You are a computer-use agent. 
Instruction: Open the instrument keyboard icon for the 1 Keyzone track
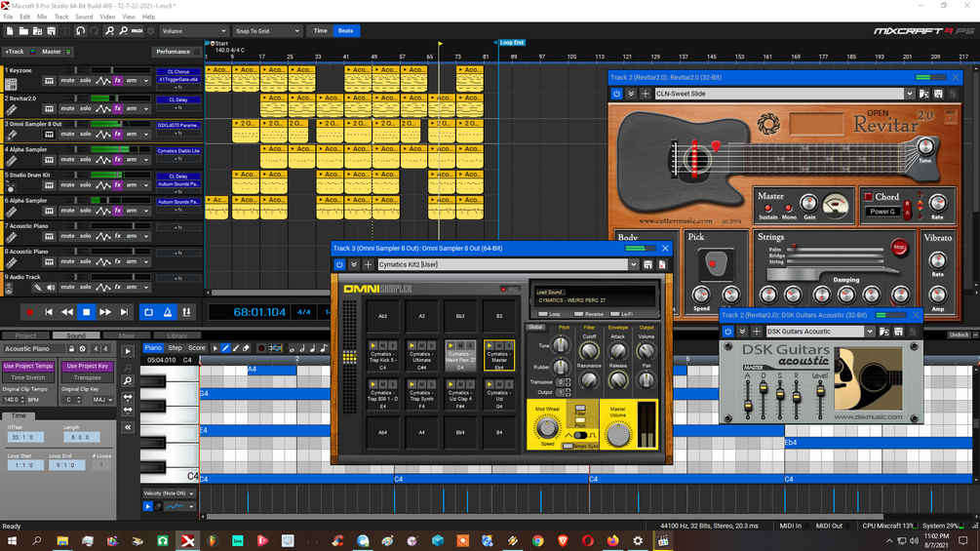(x=49, y=81)
